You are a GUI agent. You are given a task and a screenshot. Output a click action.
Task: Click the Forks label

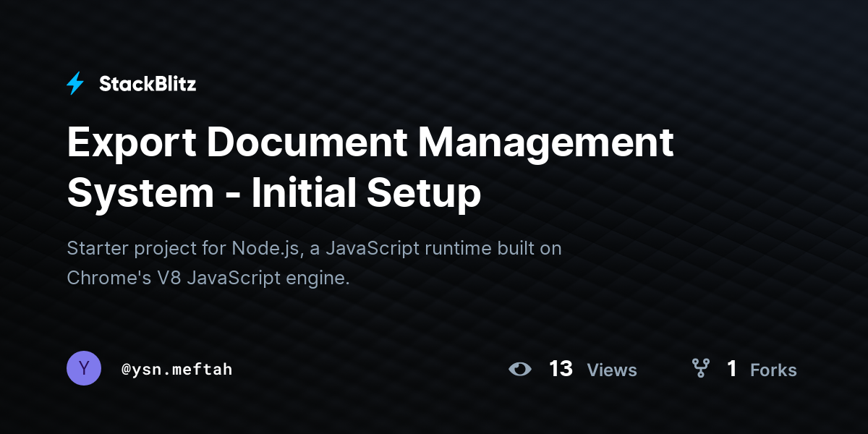click(773, 370)
